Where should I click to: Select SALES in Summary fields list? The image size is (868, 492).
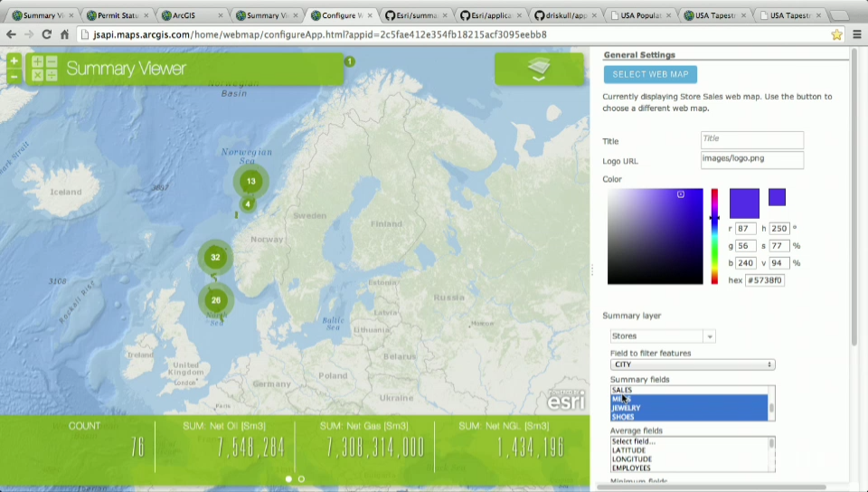(x=689, y=390)
